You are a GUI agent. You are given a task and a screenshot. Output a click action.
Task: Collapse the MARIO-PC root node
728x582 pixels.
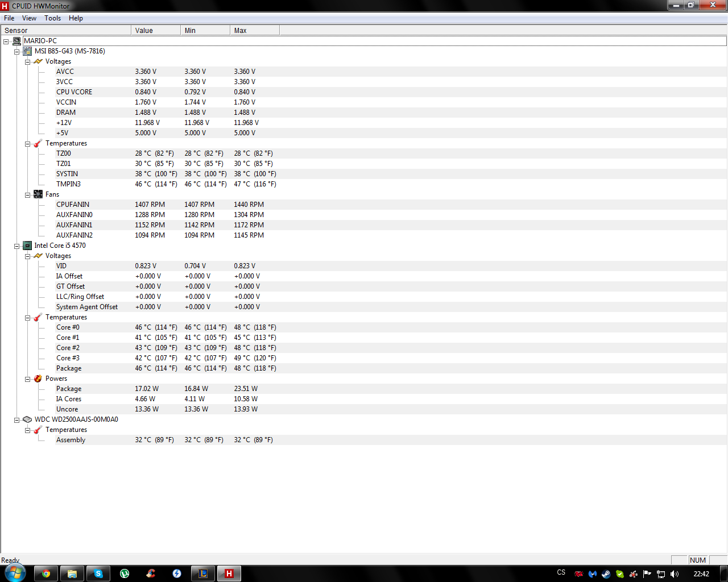[6, 41]
